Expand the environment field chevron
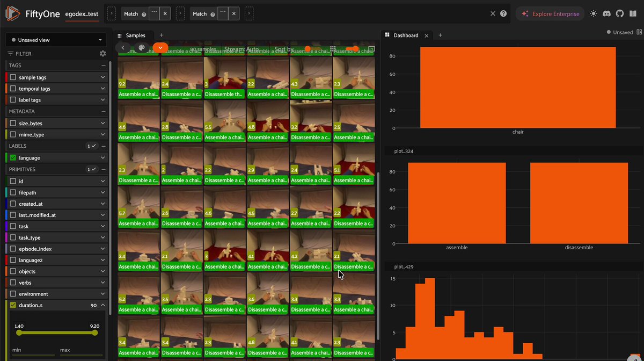The width and height of the screenshot is (644, 361). (x=103, y=294)
